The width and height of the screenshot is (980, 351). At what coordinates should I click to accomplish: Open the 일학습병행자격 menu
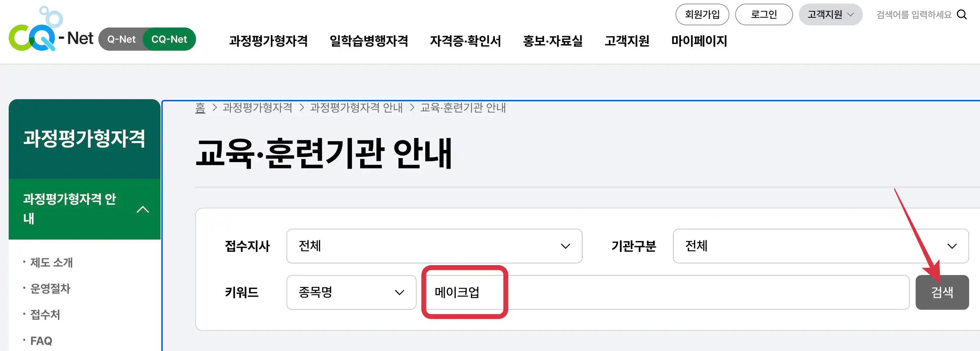(x=370, y=41)
